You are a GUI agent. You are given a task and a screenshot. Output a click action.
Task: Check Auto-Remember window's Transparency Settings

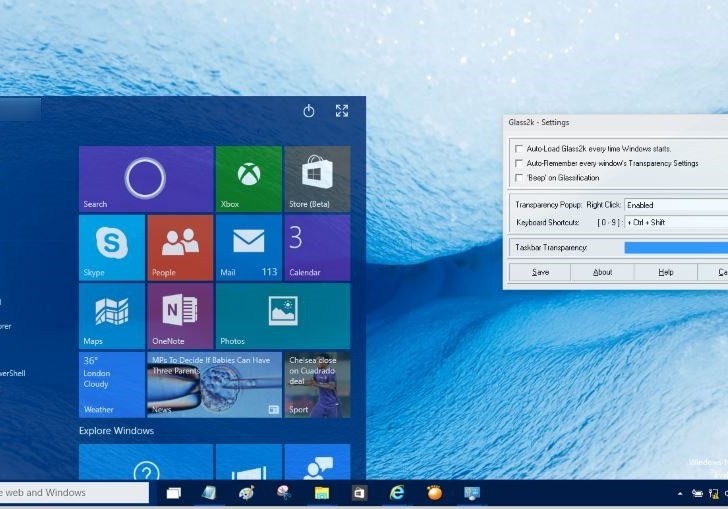click(518, 163)
